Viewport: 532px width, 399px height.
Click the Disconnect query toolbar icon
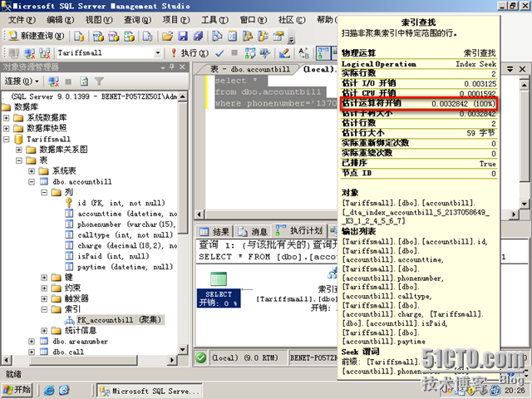point(29,53)
